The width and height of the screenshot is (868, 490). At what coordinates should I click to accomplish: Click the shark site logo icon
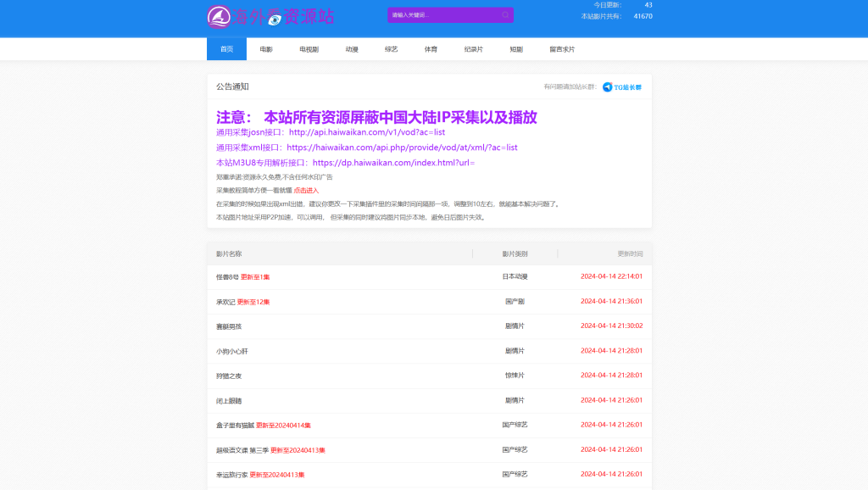tap(217, 15)
